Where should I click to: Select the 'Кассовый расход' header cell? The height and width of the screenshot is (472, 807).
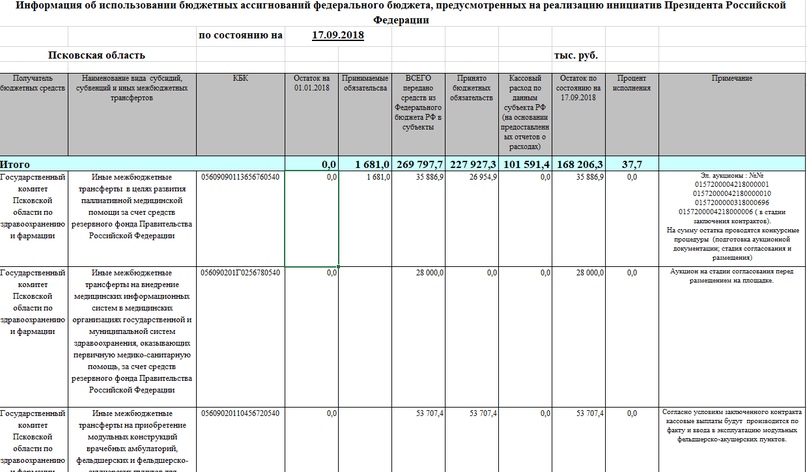[525, 114]
